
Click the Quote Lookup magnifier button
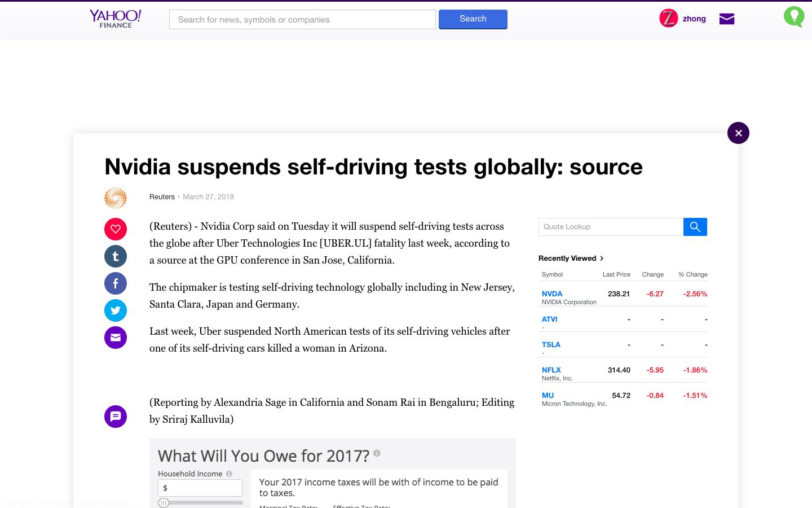click(695, 227)
